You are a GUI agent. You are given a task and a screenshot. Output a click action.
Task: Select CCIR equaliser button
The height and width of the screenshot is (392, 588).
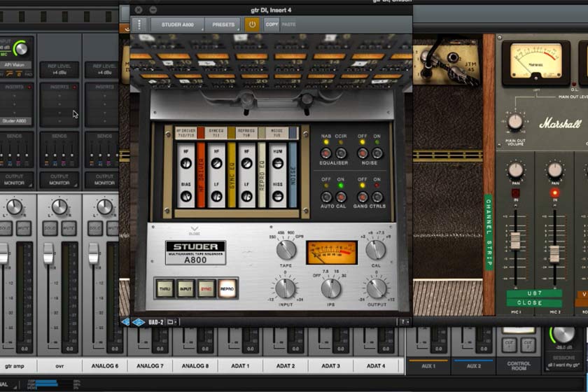coord(340,153)
